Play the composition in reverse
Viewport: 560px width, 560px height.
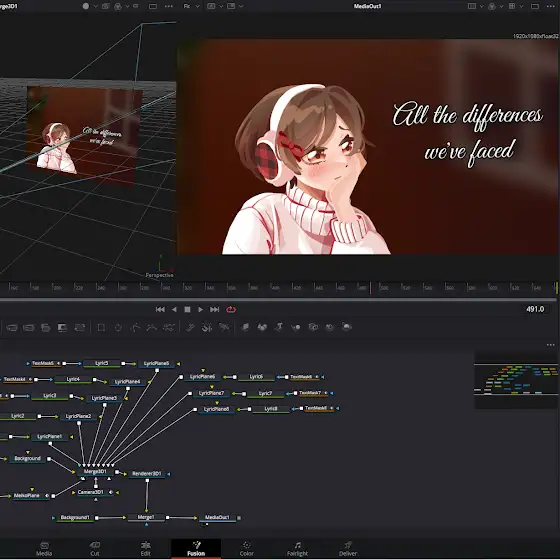coord(174,309)
